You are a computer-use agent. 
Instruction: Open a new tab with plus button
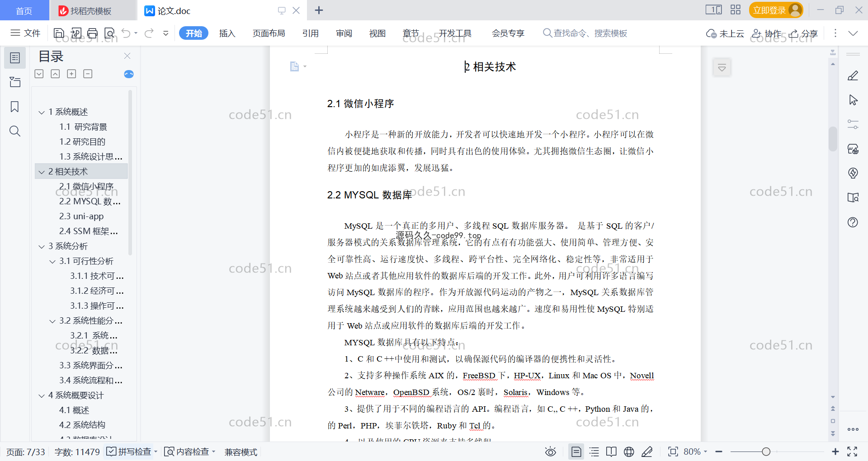(x=319, y=10)
